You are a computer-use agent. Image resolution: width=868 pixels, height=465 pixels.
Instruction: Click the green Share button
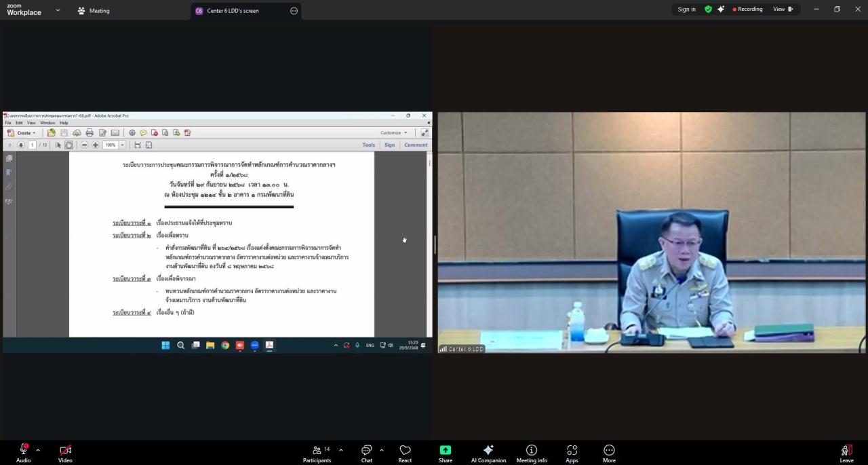point(446,453)
